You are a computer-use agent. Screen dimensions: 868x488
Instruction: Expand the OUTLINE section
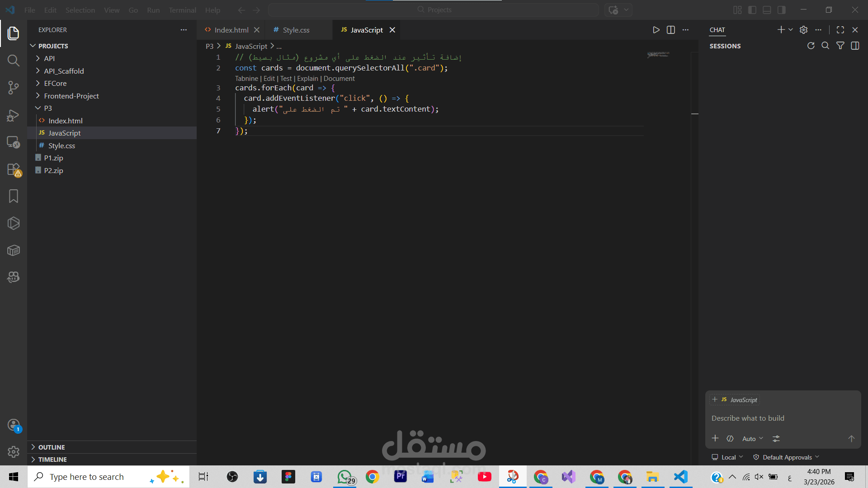click(52, 447)
